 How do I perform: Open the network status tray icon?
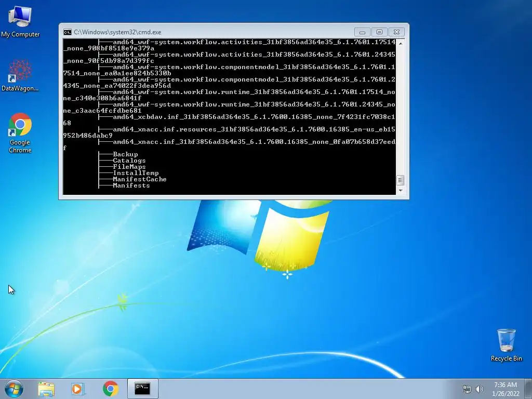click(x=467, y=389)
